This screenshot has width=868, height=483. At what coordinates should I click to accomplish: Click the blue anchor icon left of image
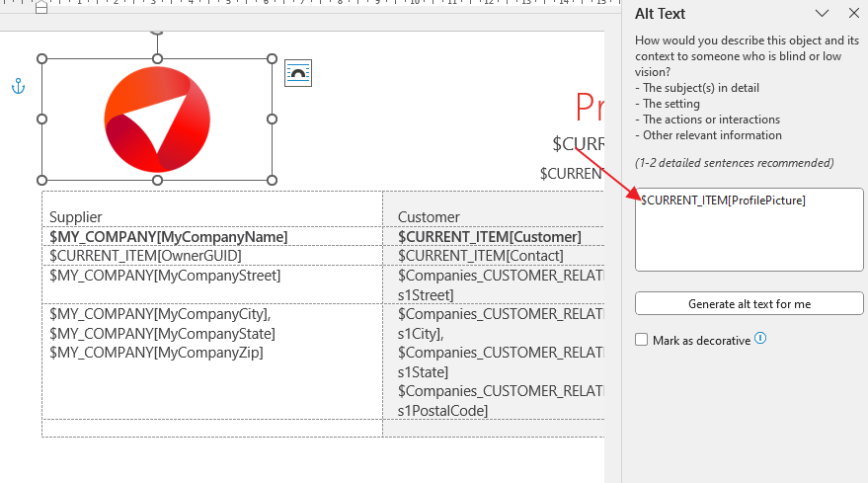(17, 88)
